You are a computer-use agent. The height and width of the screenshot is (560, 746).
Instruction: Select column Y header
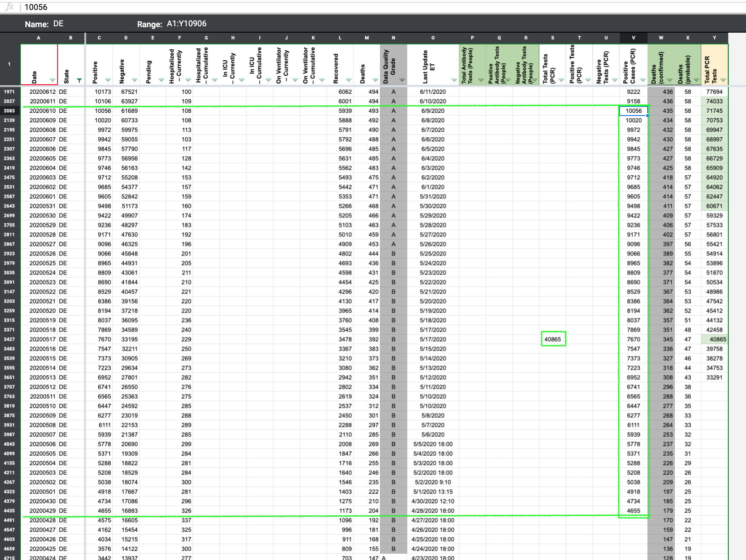pyautogui.click(x=715, y=38)
